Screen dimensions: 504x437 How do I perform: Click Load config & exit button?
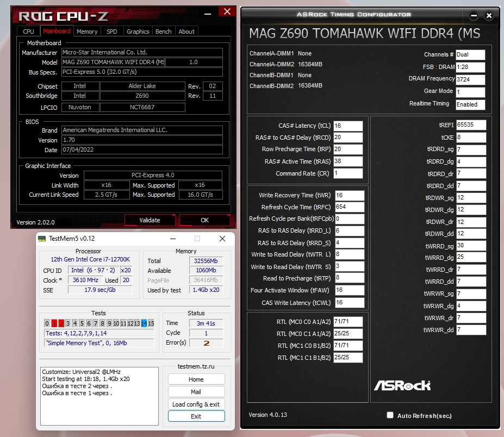tap(196, 404)
